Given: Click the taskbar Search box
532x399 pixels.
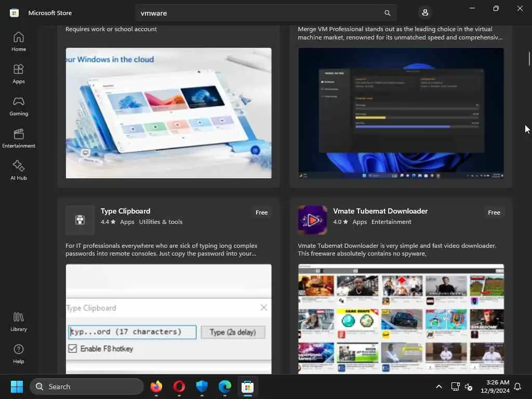Looking at the screenshot, I should (87, 387).
